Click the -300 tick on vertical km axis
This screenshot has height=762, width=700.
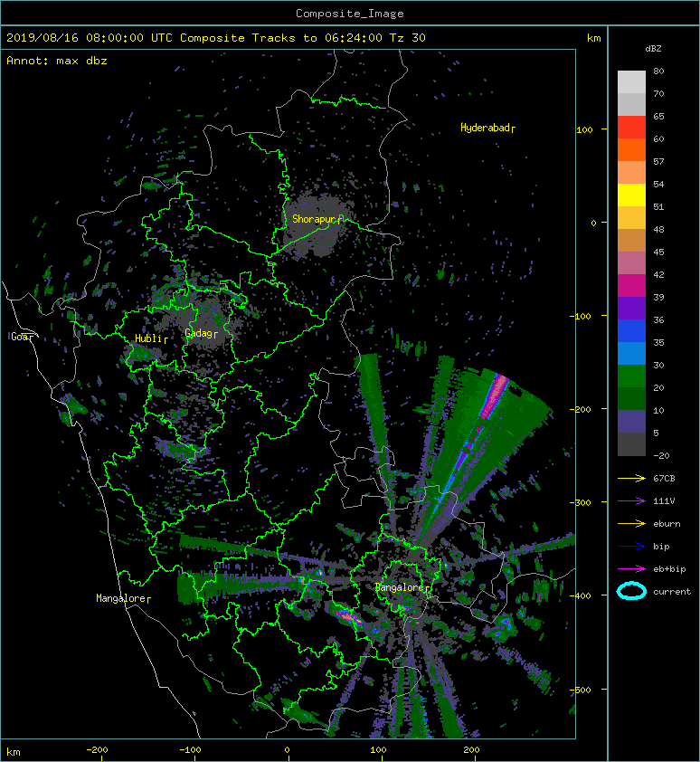pyautogui.click(x=582, y=502)
